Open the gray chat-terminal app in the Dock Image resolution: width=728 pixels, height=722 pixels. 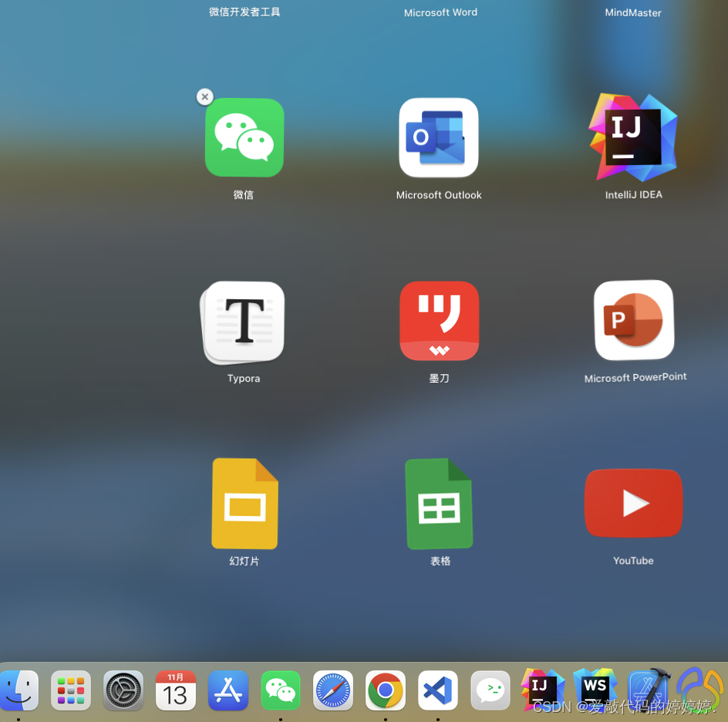click(x=490, y=690)
